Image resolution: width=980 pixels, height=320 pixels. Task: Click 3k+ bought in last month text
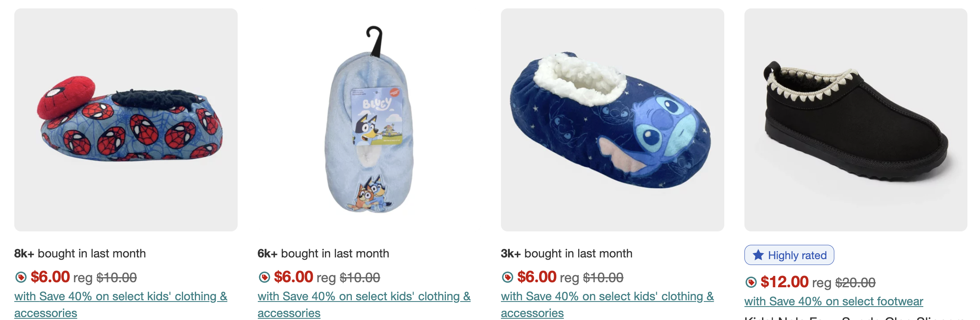click(x=566, y=253)
